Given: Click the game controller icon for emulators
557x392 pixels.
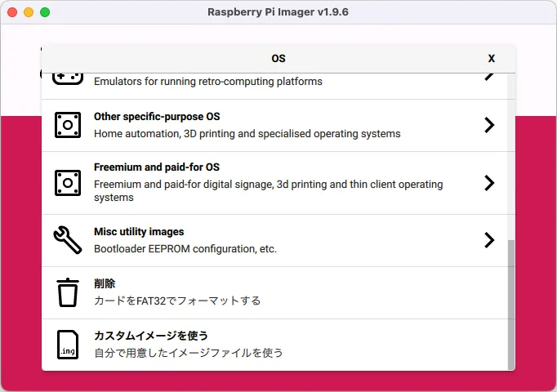Looking at the screenshot, I should pyautogui.click(x=68, y=79).
